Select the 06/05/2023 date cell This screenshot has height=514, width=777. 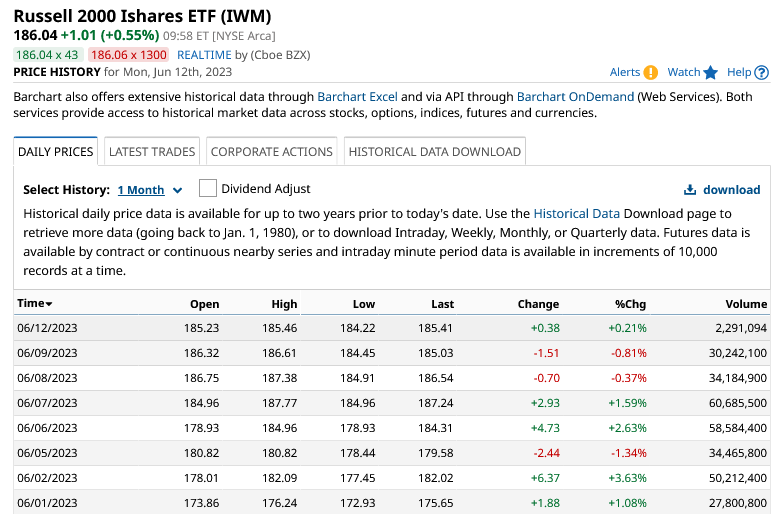47,453
